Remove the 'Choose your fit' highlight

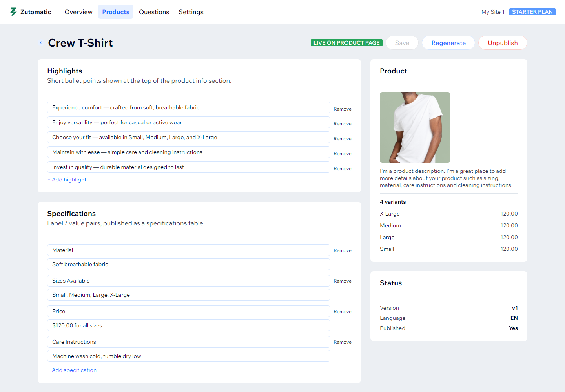click(x=343, y=139)
